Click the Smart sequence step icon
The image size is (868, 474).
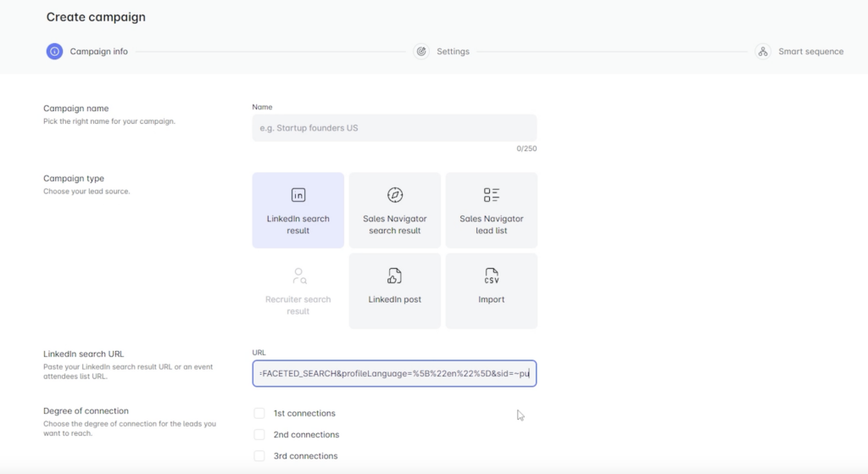pyautogui.click(x=763, y=52)
